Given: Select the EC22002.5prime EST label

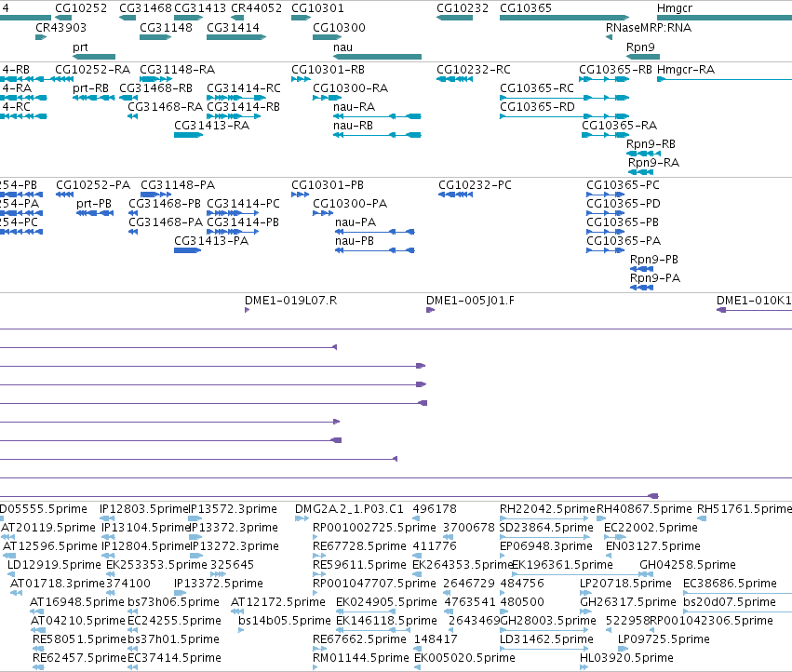Looking at the screenshot, I should click(x=651, y=528).
